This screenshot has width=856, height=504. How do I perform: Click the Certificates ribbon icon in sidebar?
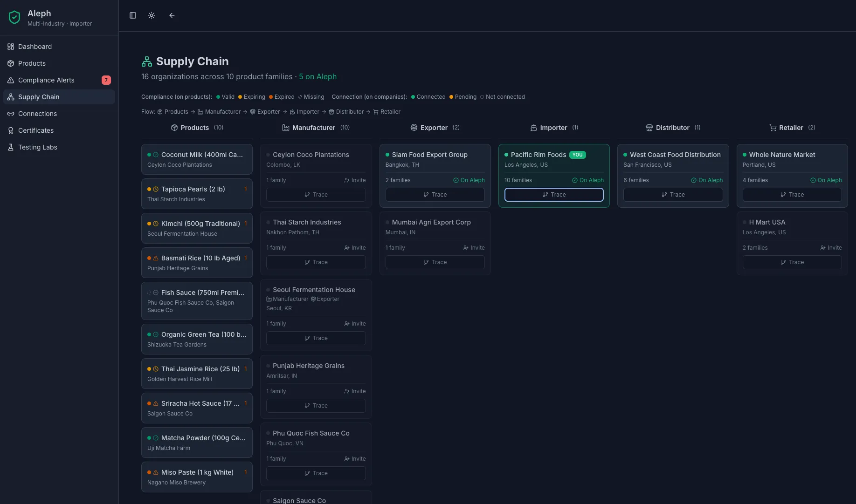tap(11, 130)
